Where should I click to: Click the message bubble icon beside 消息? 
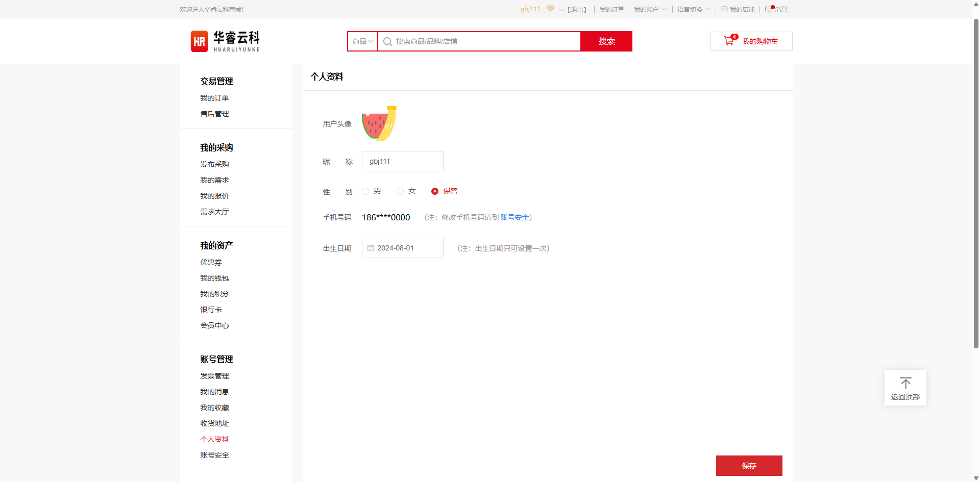769,9
